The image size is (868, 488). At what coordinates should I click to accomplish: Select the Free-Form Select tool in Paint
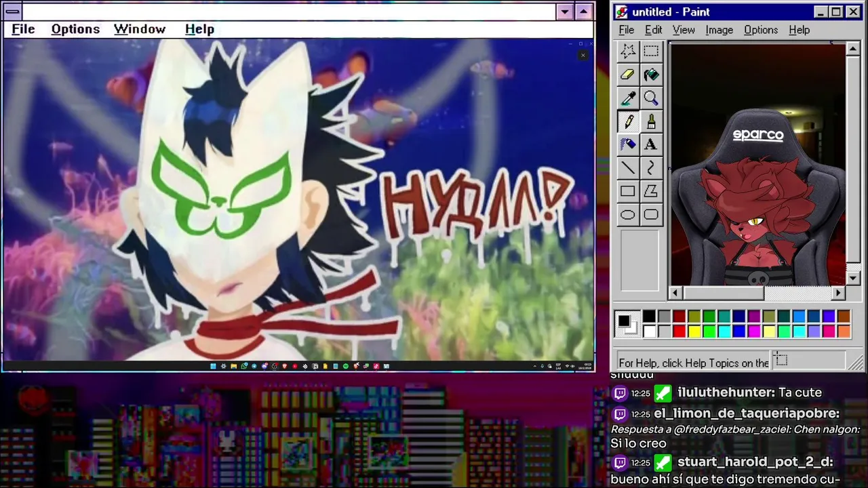[x=628, y=51]
